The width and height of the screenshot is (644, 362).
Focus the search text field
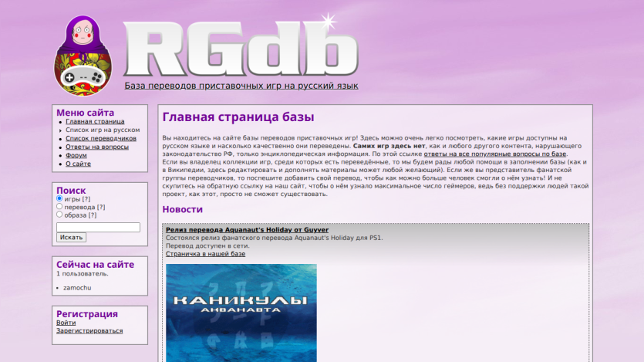[98, 227]
